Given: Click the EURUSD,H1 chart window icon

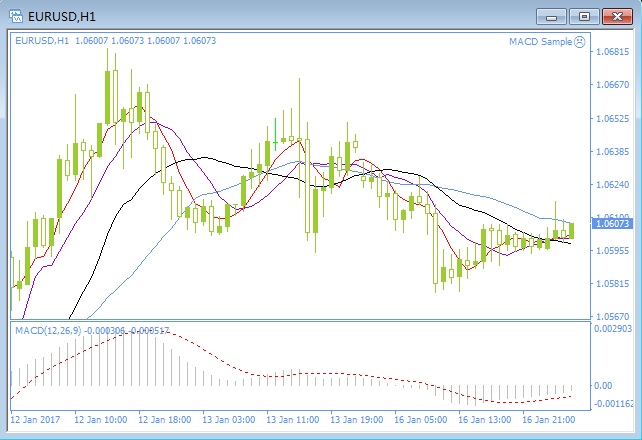Looking at the screenshot, I should 16,16.
